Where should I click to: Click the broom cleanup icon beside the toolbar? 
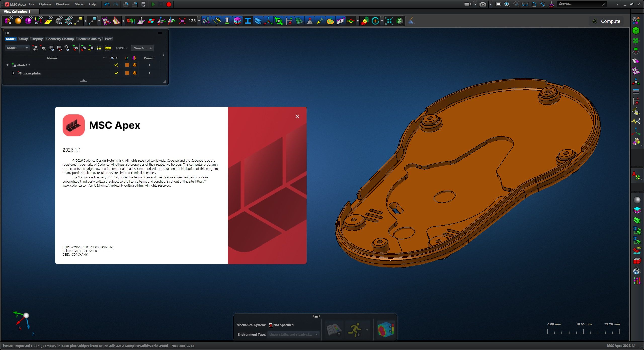pyautogui.click(x=411, y=21)
